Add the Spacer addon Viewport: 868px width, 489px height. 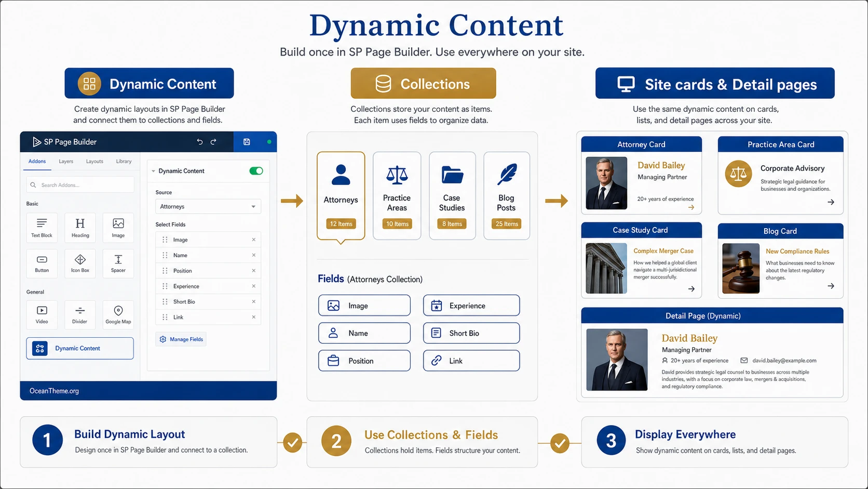[118, 263]
